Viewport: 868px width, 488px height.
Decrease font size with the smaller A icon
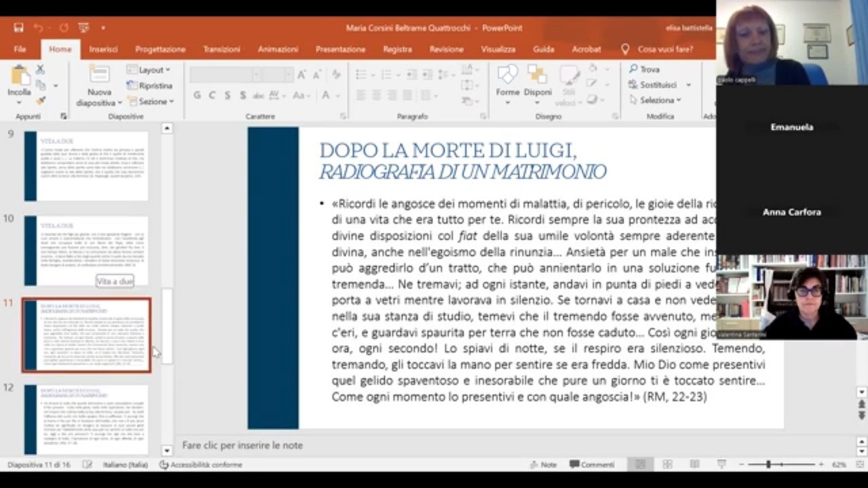click(x=317, y=75)
